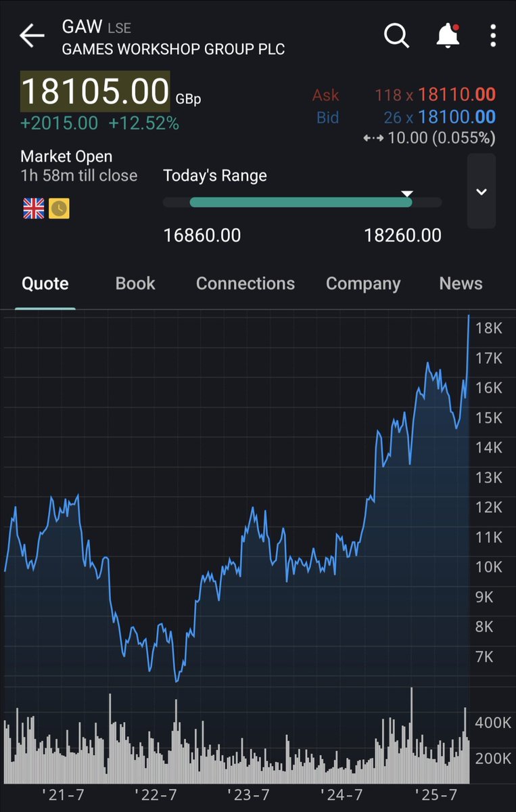This screenshot has width=516, height=812.
Task: Tap the Ask size 118 x
Action: coord(394,95)
